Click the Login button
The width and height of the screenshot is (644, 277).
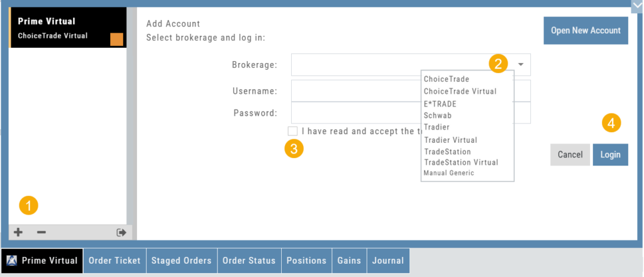(x=610, y=154)
